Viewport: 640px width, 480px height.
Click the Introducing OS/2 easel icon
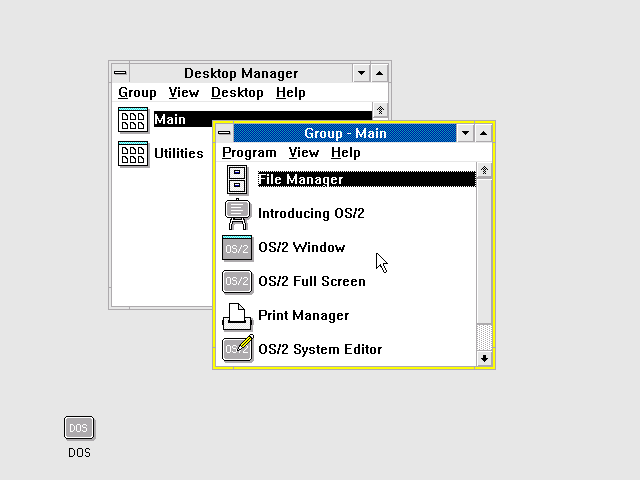(237, 213)
